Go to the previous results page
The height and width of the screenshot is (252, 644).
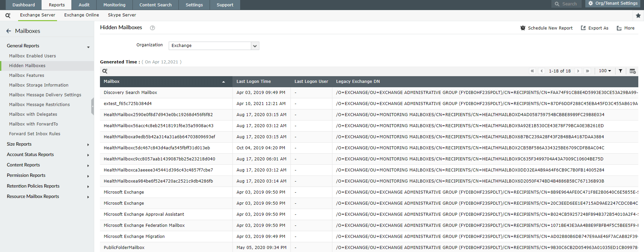(x=542, y=71)
